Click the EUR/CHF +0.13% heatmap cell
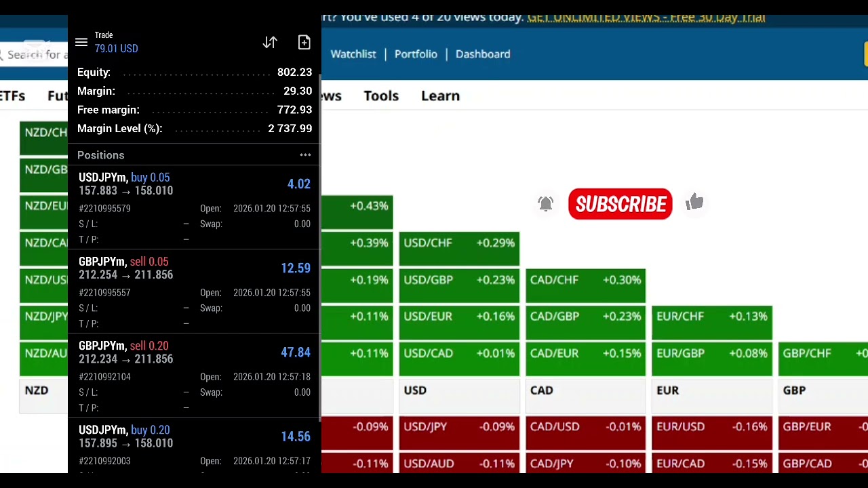 point(712,322)
